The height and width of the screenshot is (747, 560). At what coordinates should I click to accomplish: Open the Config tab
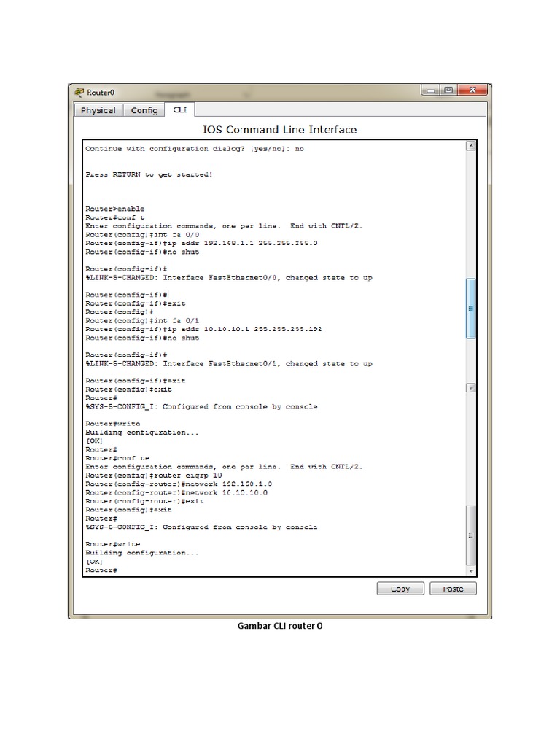coord(144,110)
